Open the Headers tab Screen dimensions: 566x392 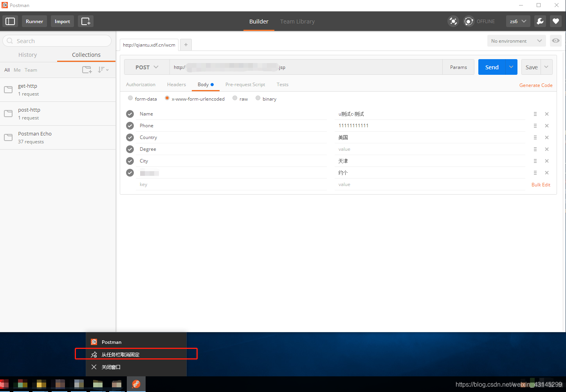pyautogui.click(x=177, y=85)
